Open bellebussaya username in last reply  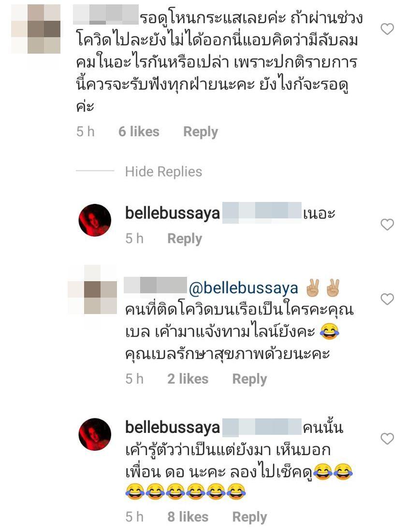click(173, 427)
